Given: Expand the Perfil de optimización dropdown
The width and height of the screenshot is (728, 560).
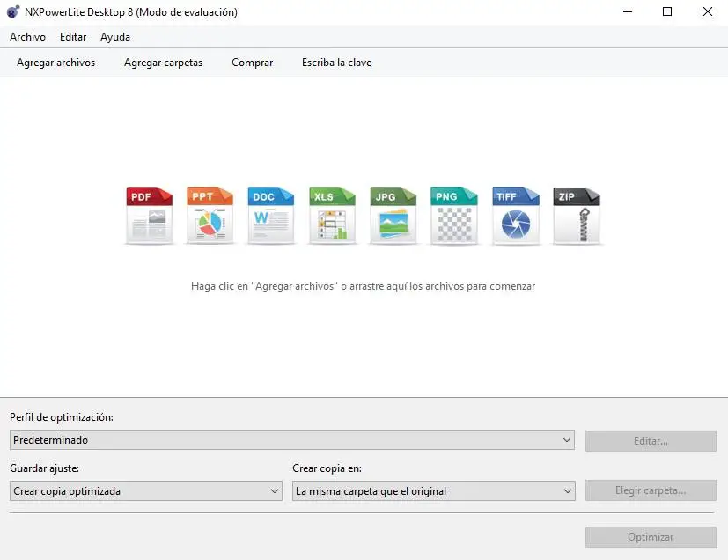Looking at the screenshot, I should pos(292,439).
